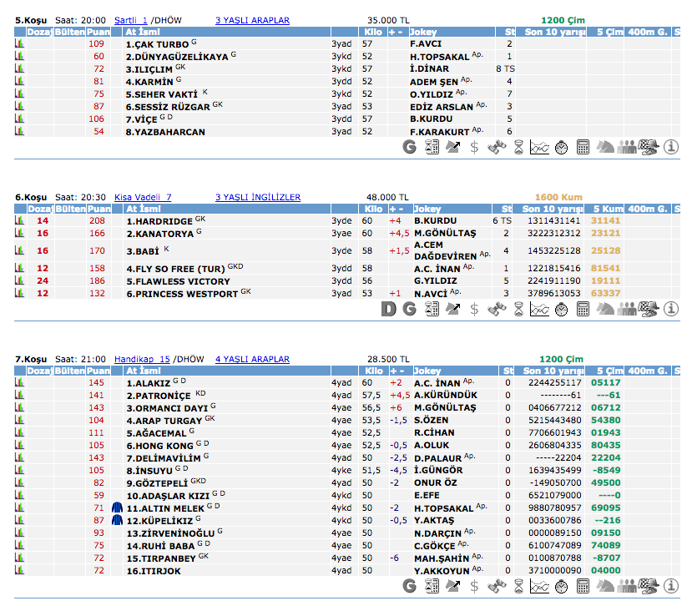
Task: Open the 3 YAŞLI İNGİLİZLER link
Action: point(257,197)
